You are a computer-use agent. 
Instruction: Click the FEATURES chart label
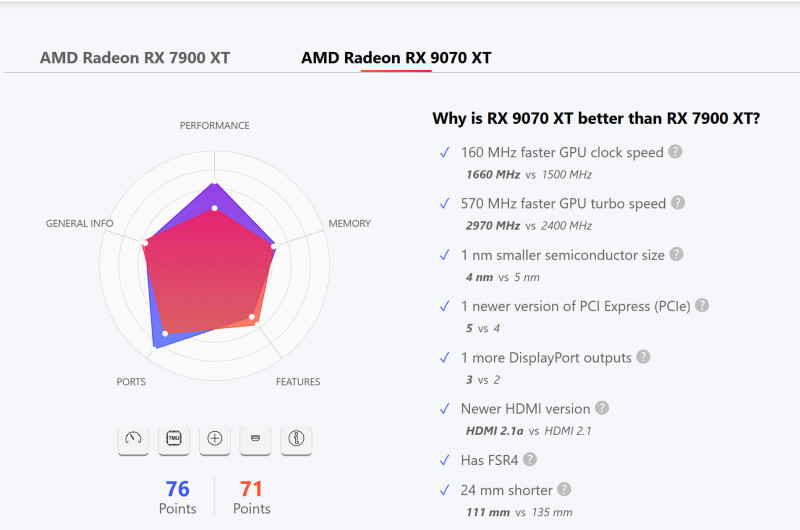coord(298,382)
